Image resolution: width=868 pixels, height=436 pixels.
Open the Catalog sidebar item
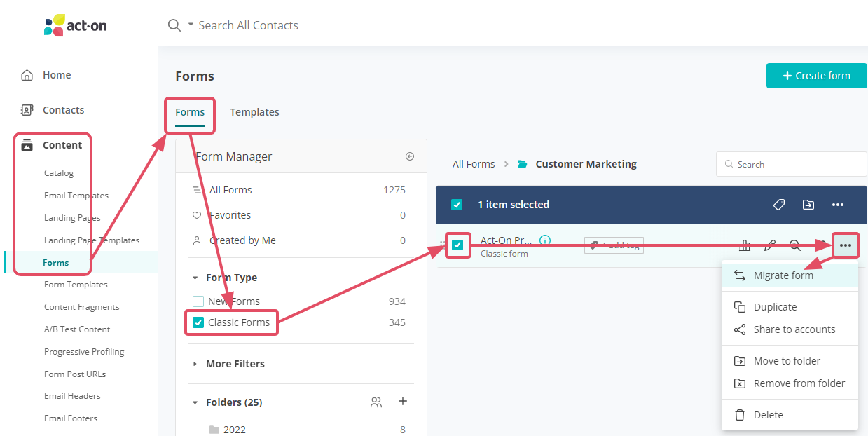59,173
